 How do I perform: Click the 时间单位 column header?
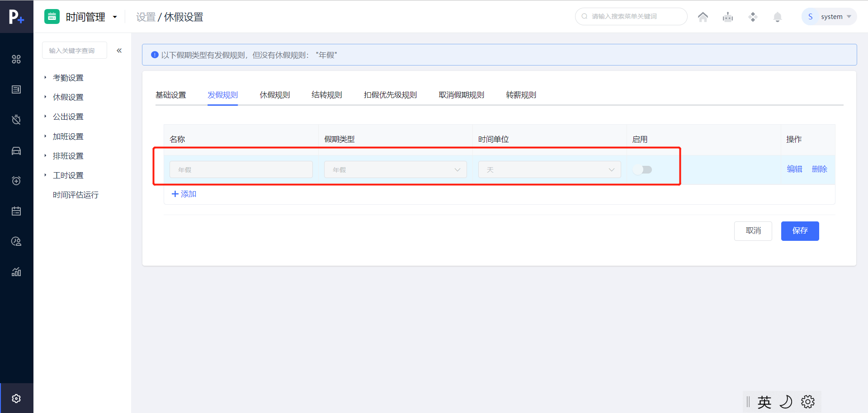(494, 139)
